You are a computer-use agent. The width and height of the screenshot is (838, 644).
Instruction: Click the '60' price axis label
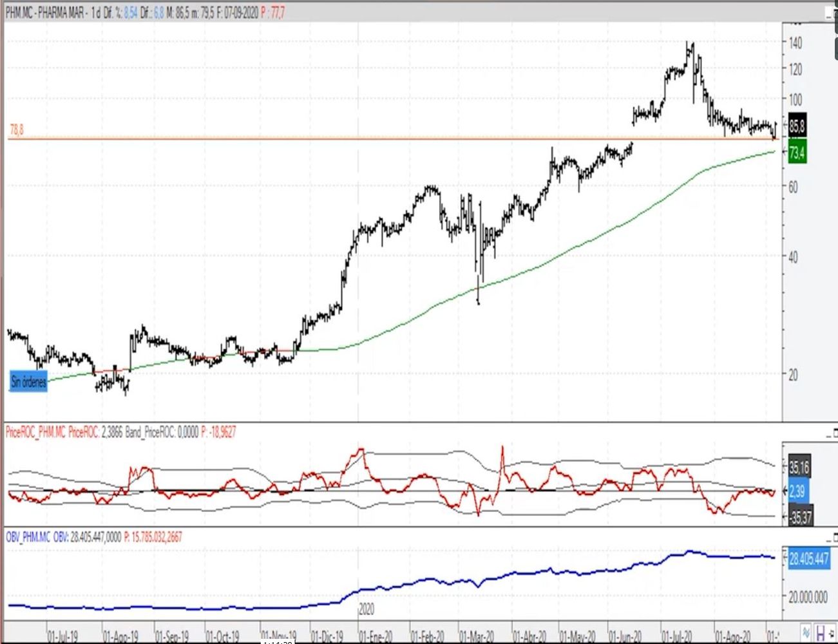[x=794, y=187]
